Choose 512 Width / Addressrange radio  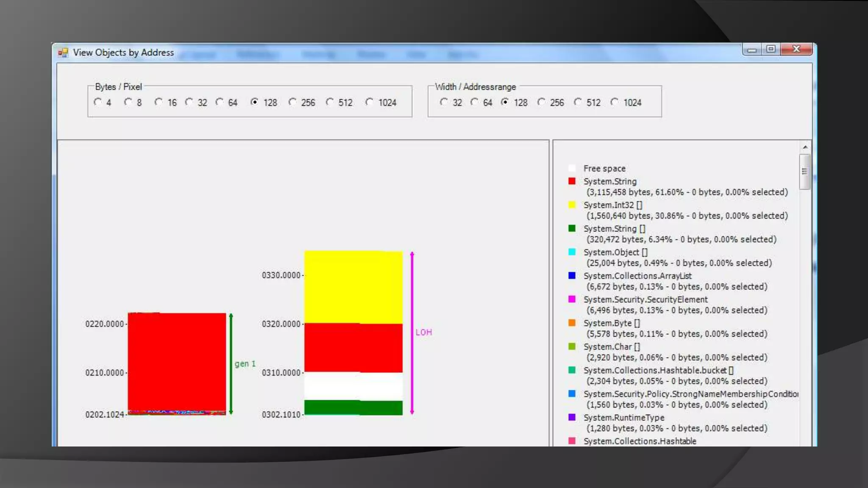coord(578,102)
